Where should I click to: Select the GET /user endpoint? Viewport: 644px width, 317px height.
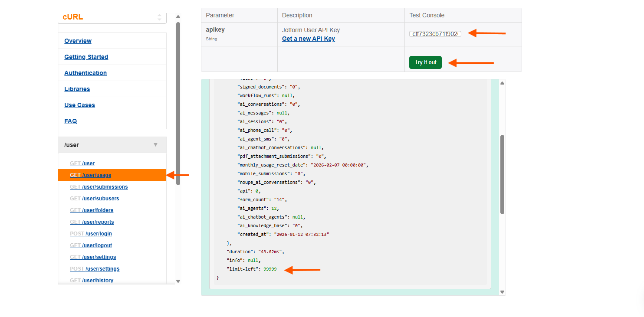(82, 163)
